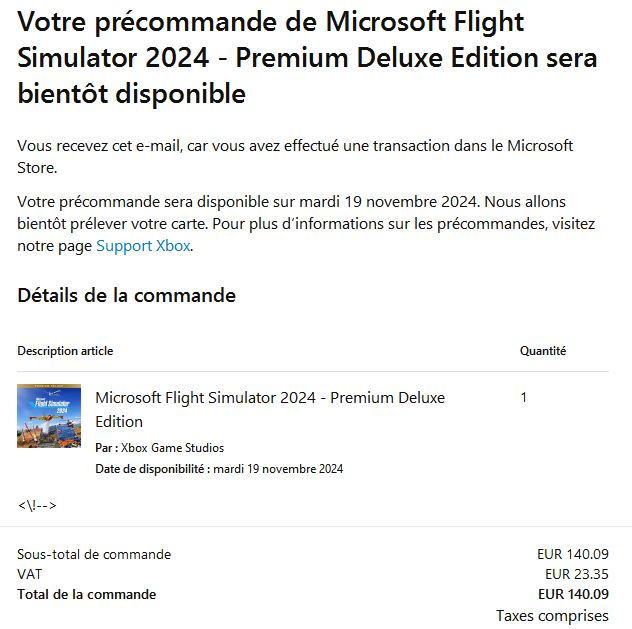Click the bold 'Total de la commande' label
The width and height of the screenshot is (632, 629).
(x=87, y=594)
